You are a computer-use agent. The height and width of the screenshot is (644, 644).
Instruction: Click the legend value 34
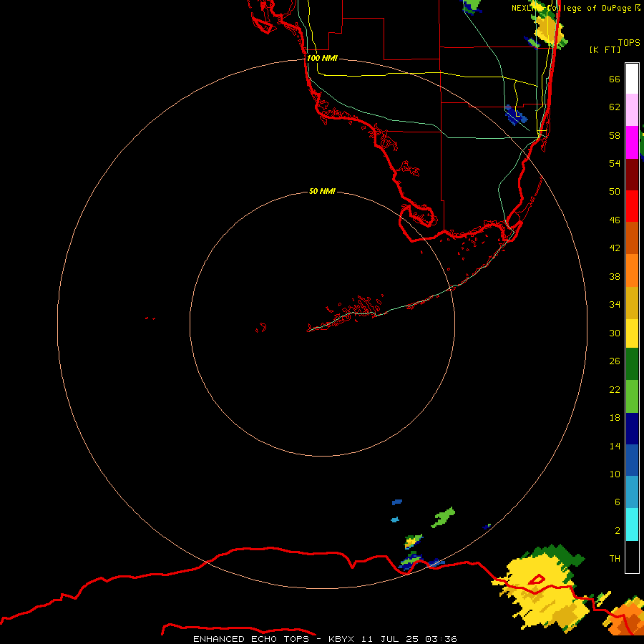615,305
